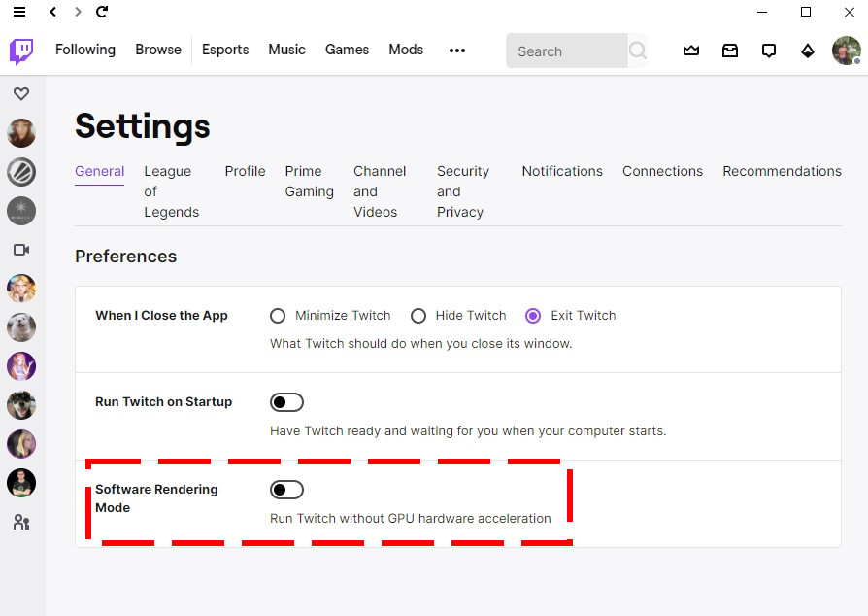Open the Mods section

point(406,50)
